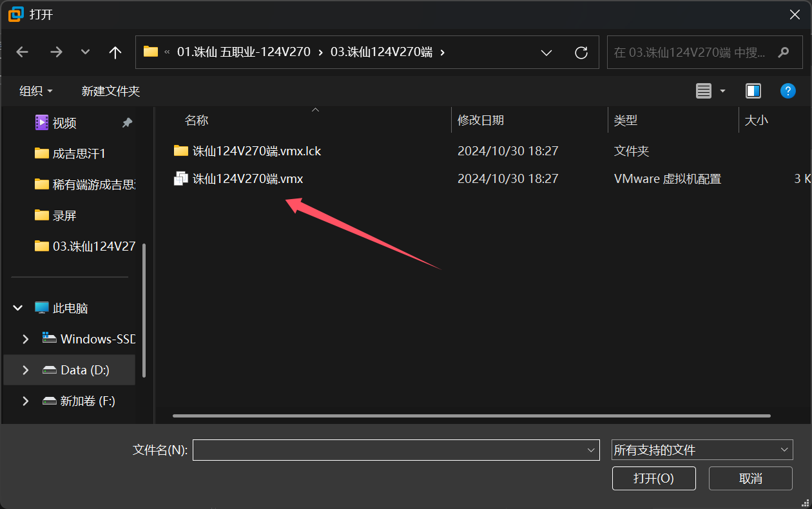Open 所有支持的文件 file type dropdown
Image resolution: width=812 pixels, height=509 pixels.
(x=702, y=450)
